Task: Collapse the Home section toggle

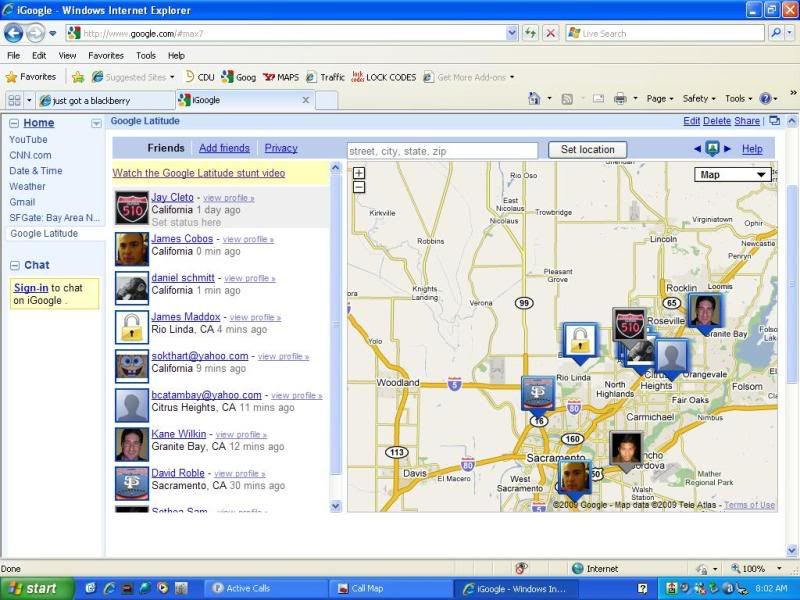Action: (x=14, y=123)
